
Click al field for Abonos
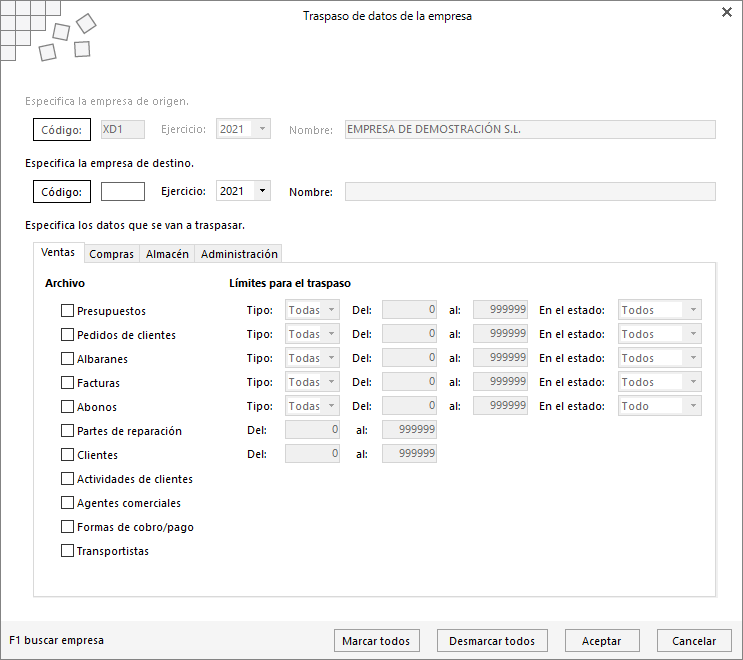coord(500,406)
